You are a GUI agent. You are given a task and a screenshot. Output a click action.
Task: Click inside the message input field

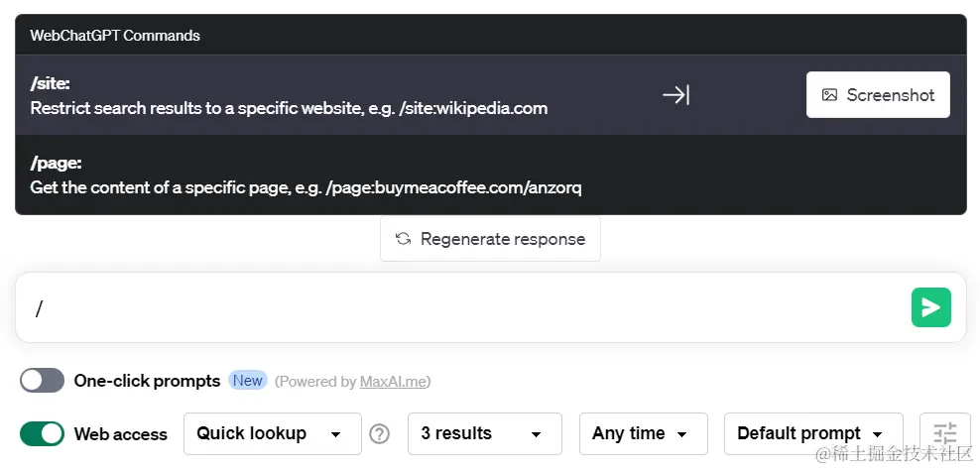[x=462, y=307]
